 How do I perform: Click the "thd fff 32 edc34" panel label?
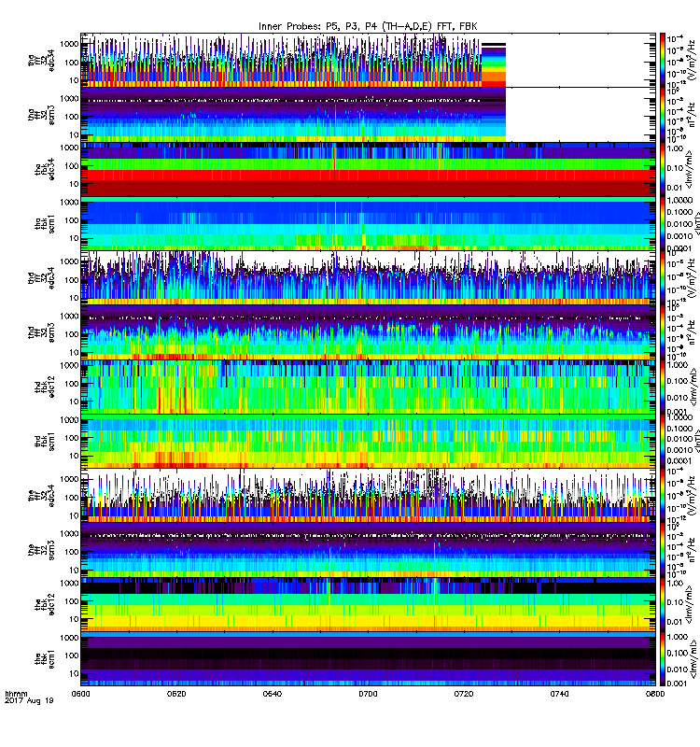click(41, 278)
